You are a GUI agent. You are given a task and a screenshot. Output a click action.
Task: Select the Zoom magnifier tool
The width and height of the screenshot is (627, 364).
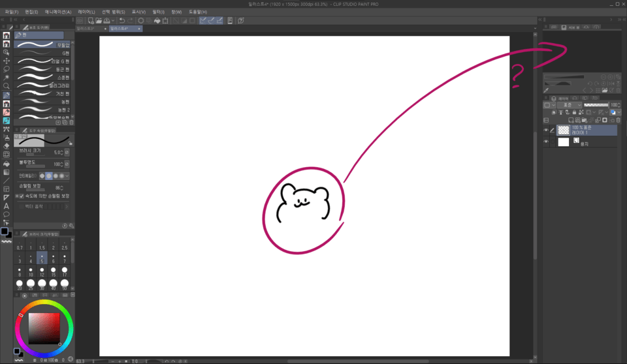tap(7, 86)
